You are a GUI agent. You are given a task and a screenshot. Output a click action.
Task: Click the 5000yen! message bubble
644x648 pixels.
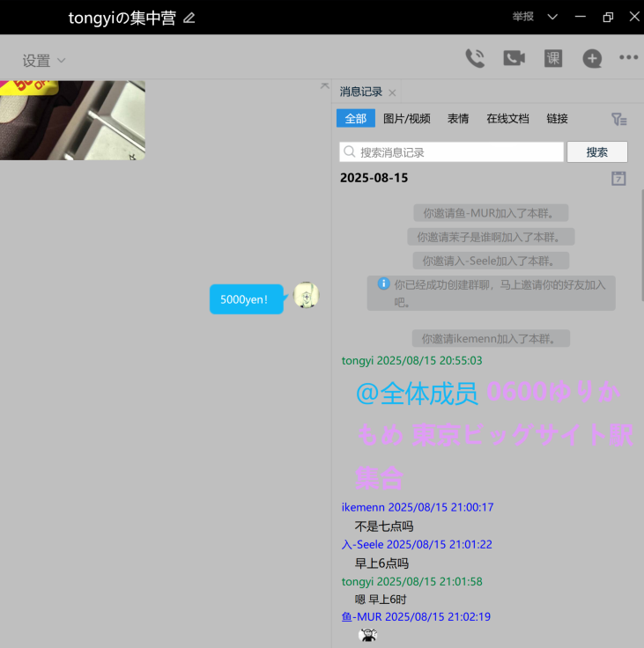pos(247,299)
